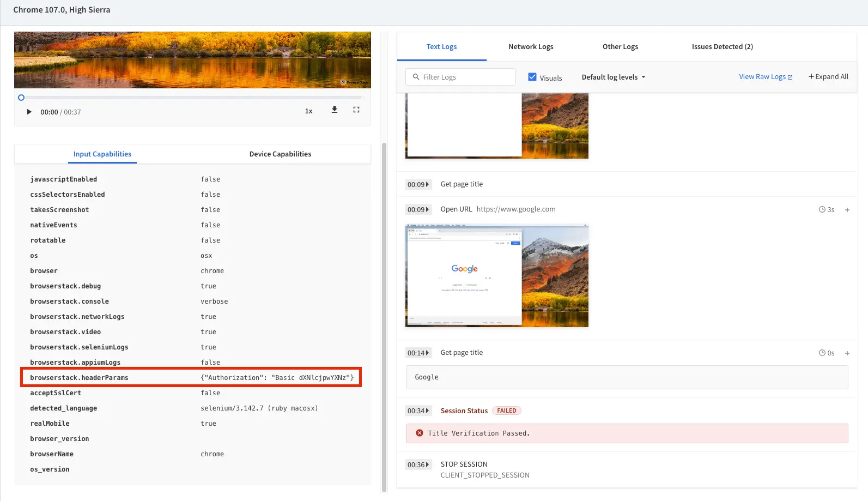Click Expand All logs button
The image size is (868, 501).
tap(828, 77)
